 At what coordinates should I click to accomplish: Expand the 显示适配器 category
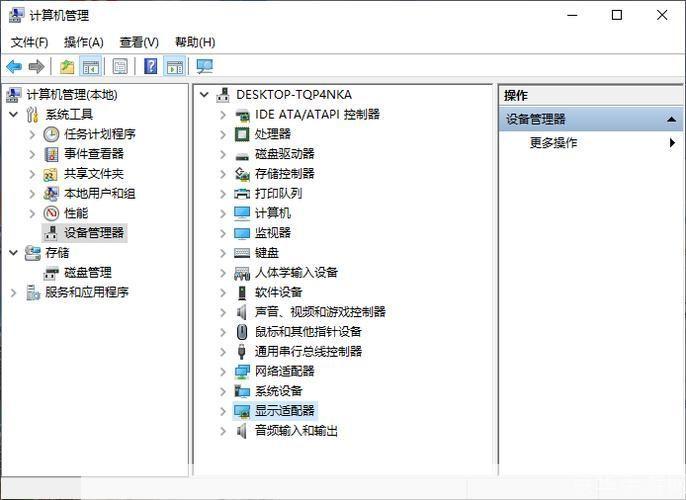(x=223, y=411)
